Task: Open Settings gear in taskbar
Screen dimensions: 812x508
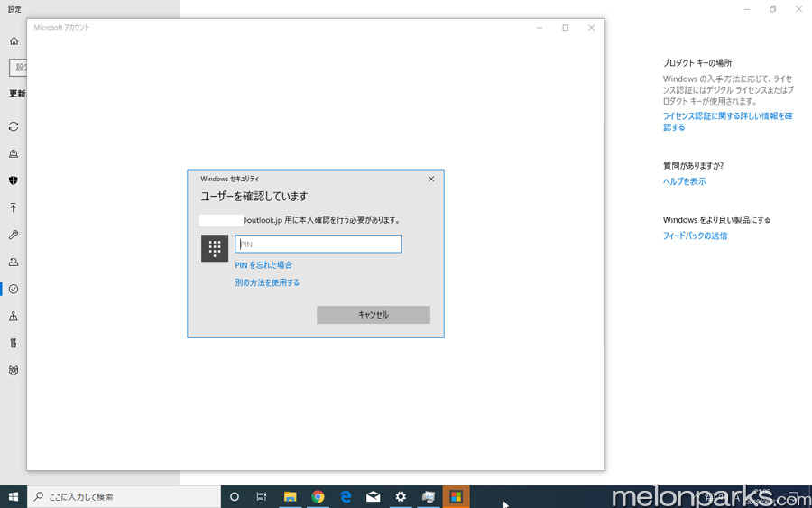Action: click(401, 496)
